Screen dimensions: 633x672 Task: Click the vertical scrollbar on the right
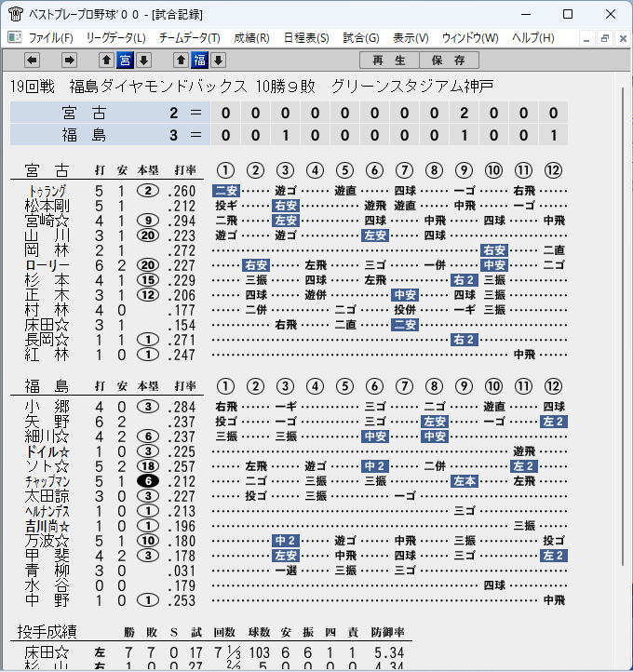(624, 326)
